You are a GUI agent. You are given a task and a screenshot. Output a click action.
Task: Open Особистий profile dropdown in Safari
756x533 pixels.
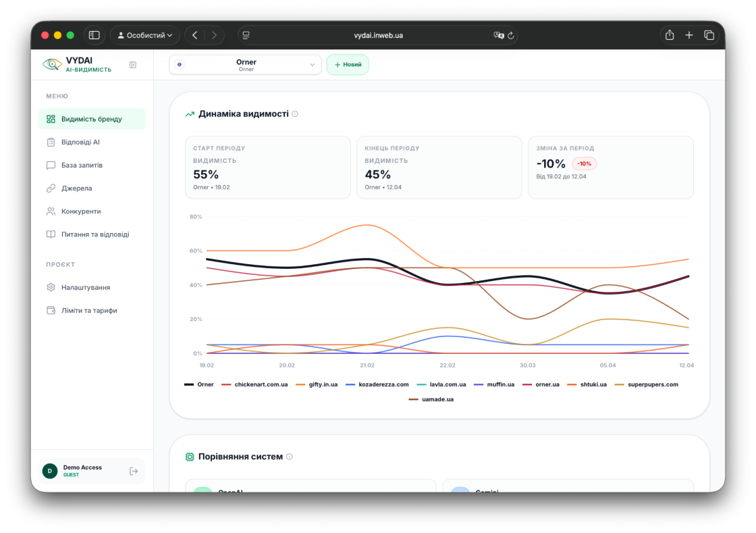point(144,35)
